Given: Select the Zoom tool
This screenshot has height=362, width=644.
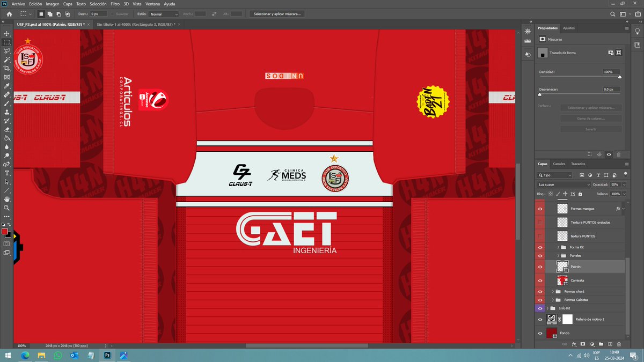Looking at the screenshot, I should pos(6,208).
